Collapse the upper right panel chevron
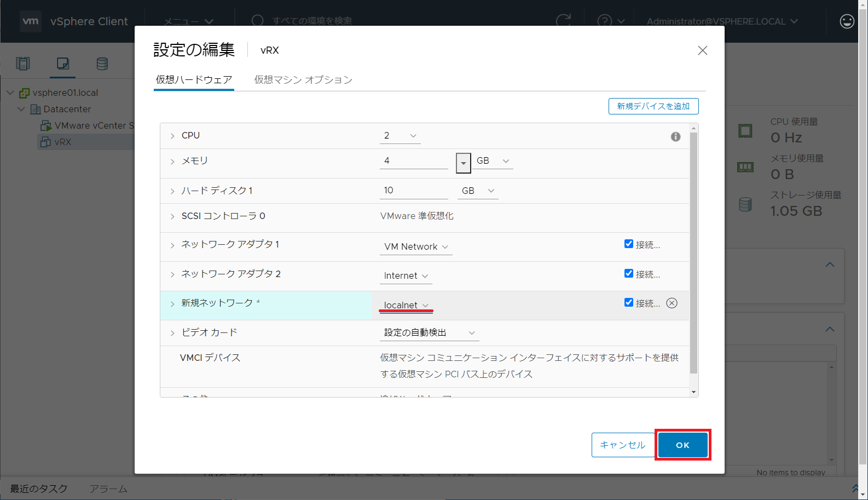The width and height of the screenshot is (868, 500). pyautogui.click(x=830, y=265)
